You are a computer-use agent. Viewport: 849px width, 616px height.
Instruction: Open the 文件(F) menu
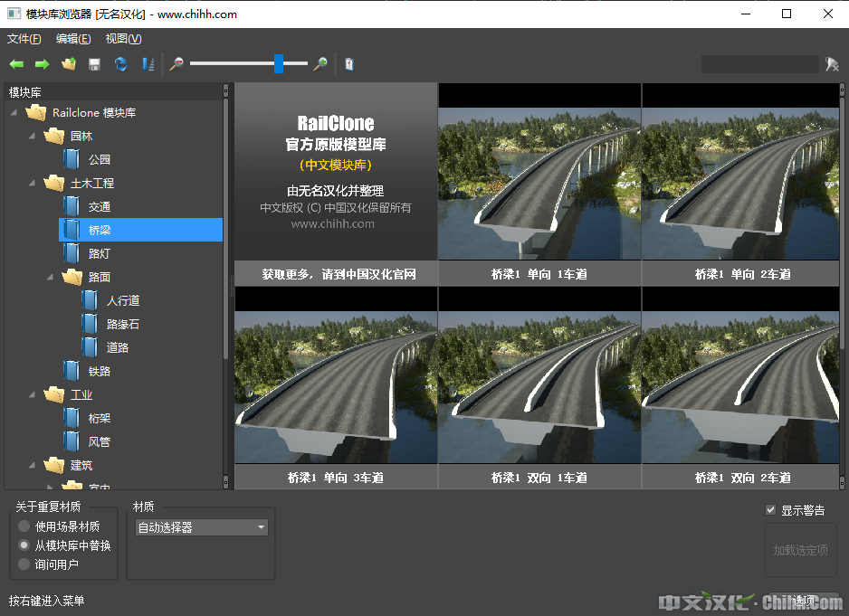pyautogui.click(x=24, y=39)
